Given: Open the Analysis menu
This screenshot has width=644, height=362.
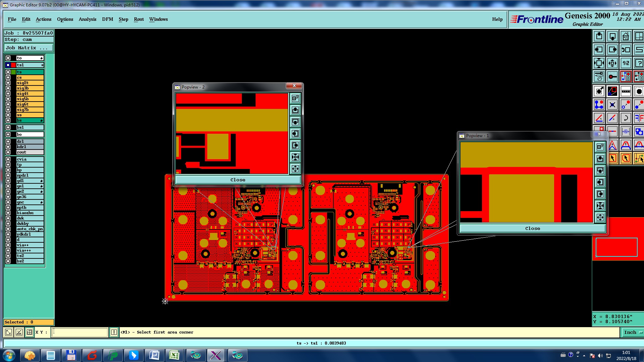Looking at the screenshot, I should [x=87, y=19].
